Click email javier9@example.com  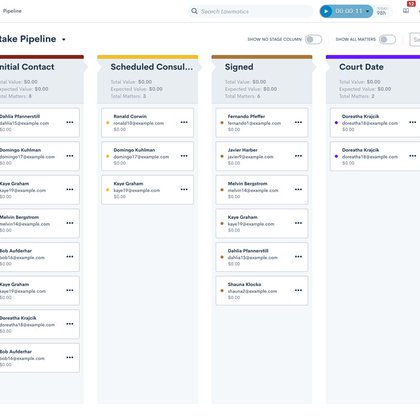tap(251, 157)
